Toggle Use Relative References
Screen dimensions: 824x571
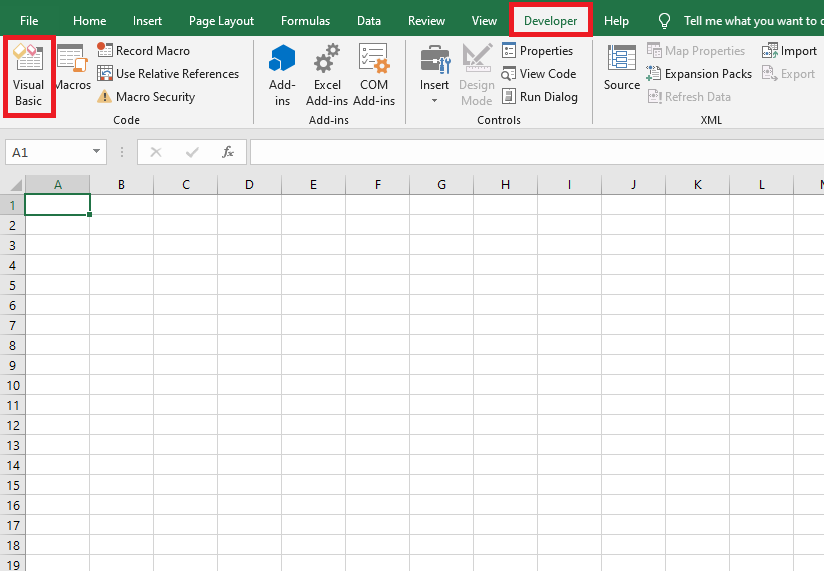[168, 74]
